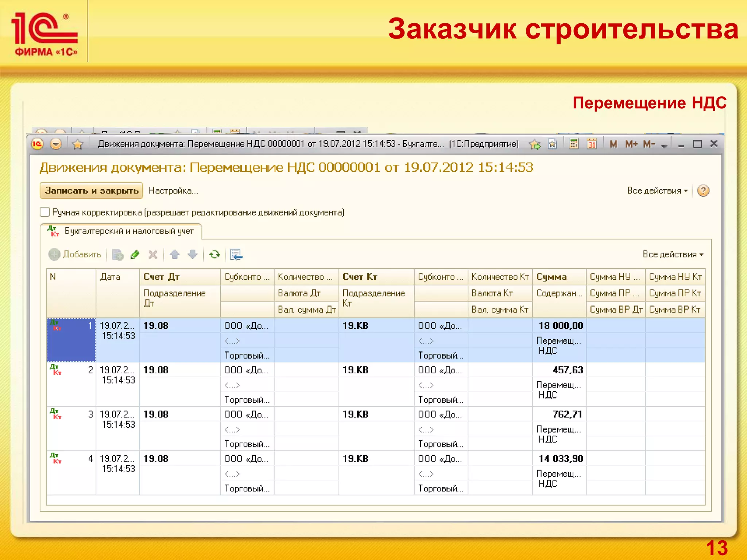Select row 2 with sum 457,63

coord(568,370)
